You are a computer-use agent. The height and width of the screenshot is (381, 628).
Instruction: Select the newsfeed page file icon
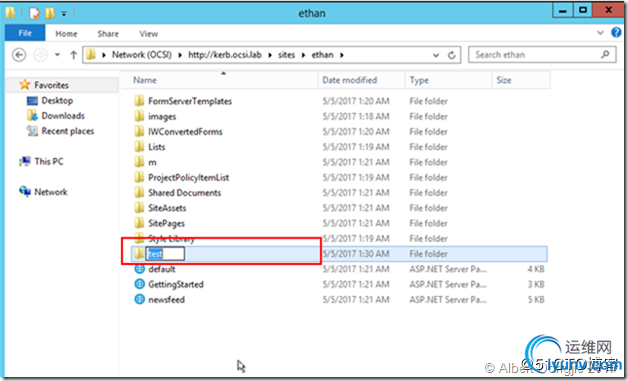click(139, 299)
